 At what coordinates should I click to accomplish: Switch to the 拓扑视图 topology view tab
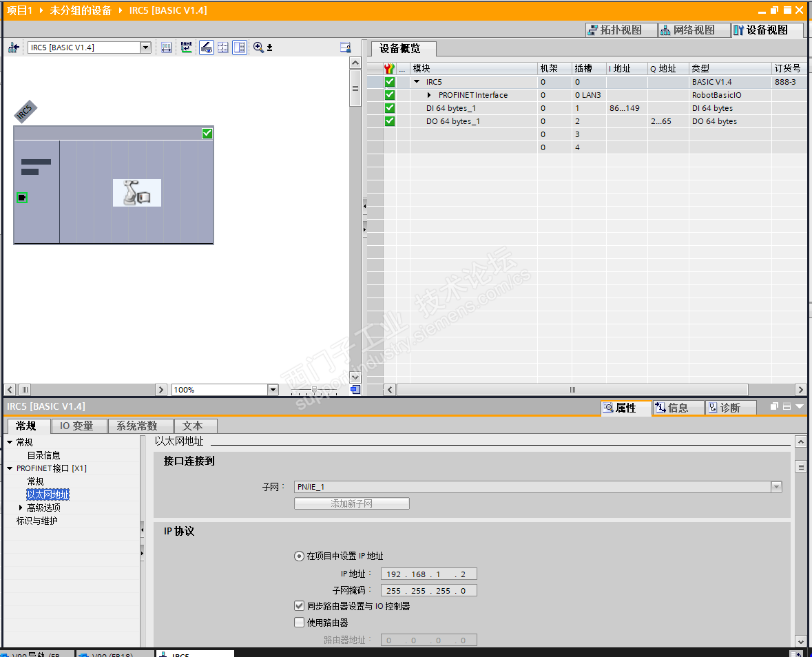click(x=621, y=30)
